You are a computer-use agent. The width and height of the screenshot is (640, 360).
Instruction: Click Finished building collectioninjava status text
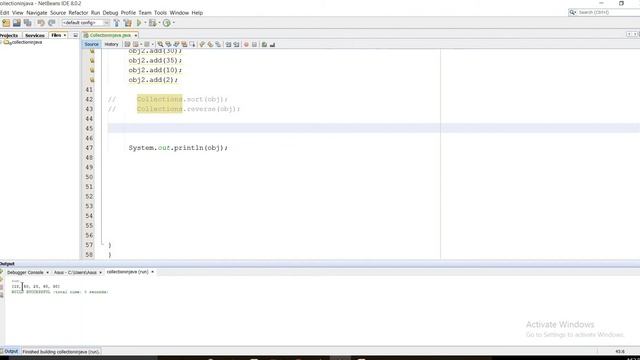point(61,351)
